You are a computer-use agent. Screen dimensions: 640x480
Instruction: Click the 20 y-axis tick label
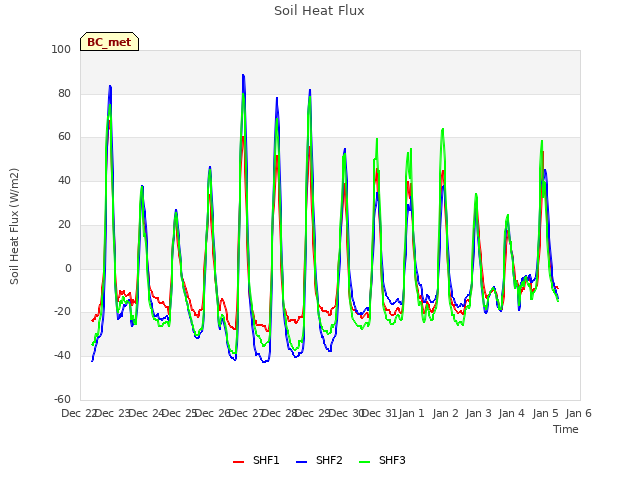pos(64,224)
